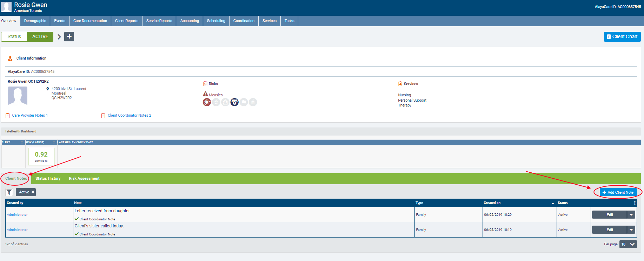Screen dimensions: 644x261
Task: Click the greyed flag risk icon
Action: click(x=244, y=102)
